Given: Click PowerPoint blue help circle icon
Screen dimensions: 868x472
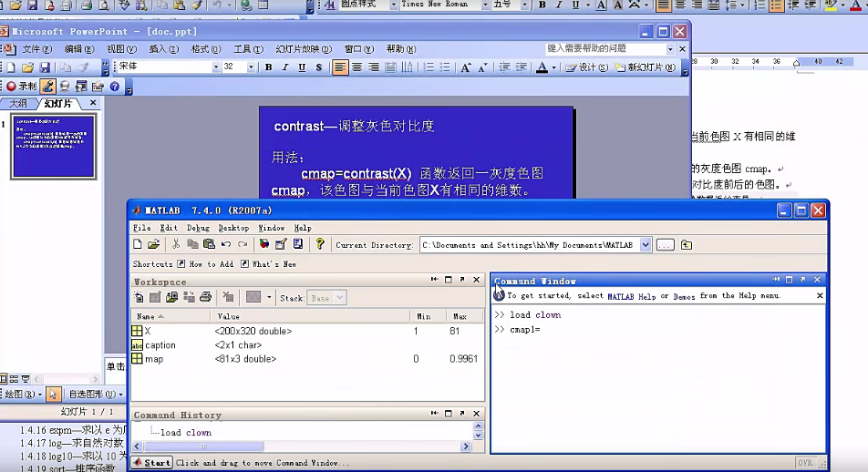Looking at the screenshot, I should (115, 87).
